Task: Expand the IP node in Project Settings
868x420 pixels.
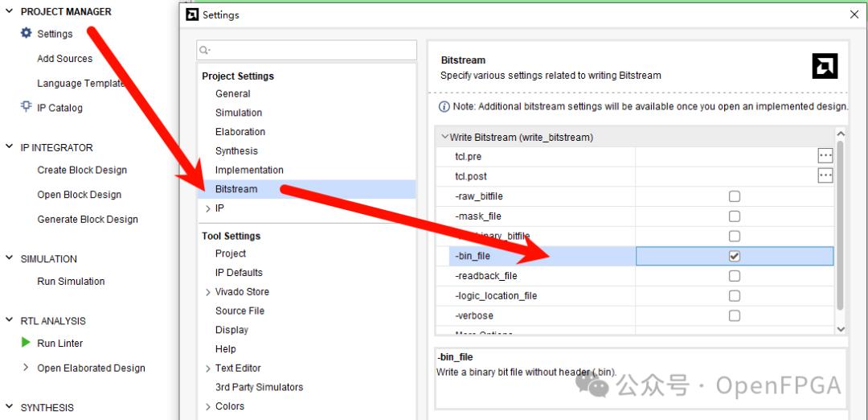Action: click(208, 208)
